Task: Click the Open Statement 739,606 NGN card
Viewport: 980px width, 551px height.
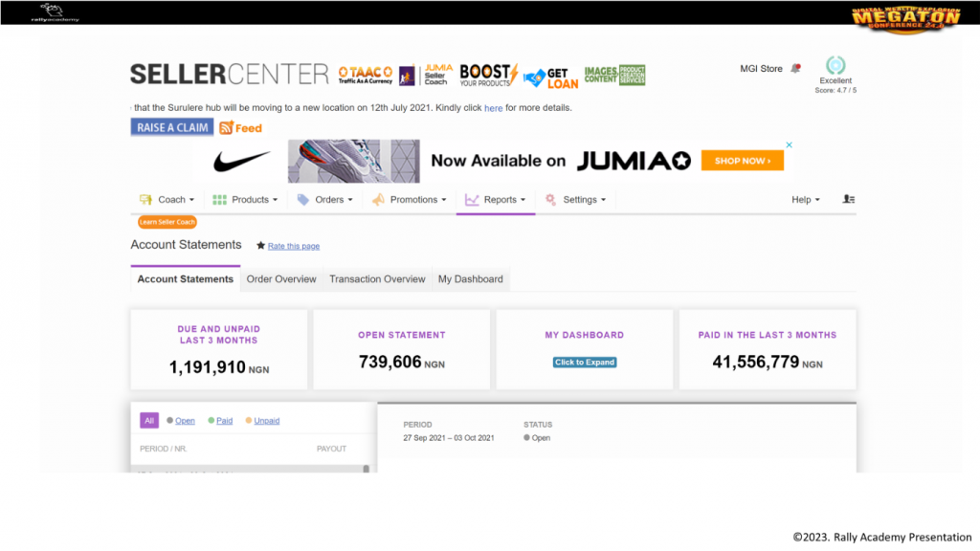Action: click(401, 350)
